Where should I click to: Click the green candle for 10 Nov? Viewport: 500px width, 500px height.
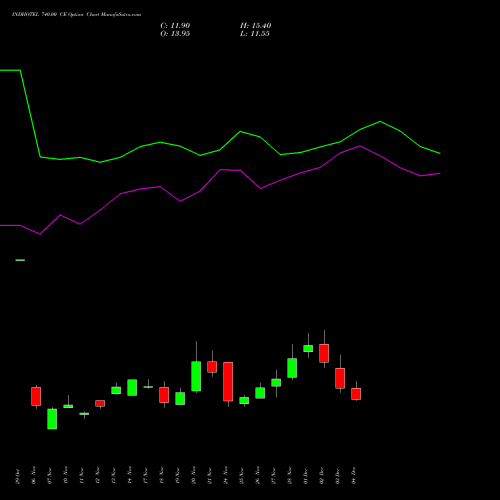click(68, 406)
